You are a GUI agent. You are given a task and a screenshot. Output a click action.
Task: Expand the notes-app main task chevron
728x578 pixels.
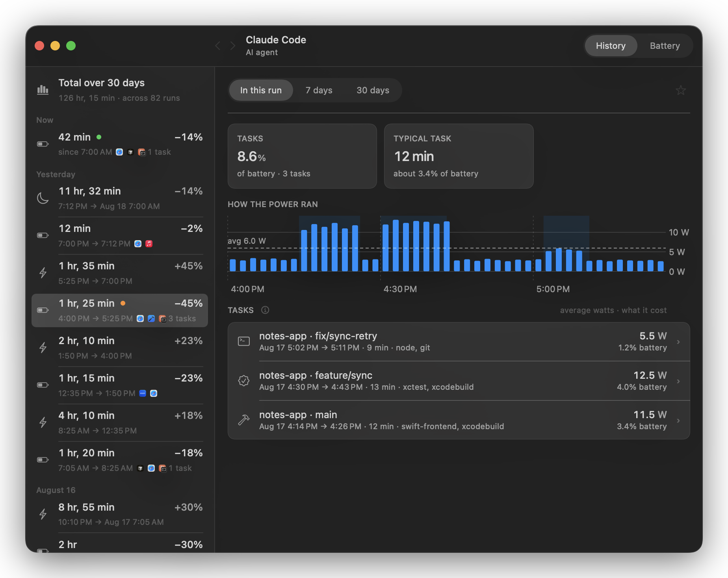point(678,421)
